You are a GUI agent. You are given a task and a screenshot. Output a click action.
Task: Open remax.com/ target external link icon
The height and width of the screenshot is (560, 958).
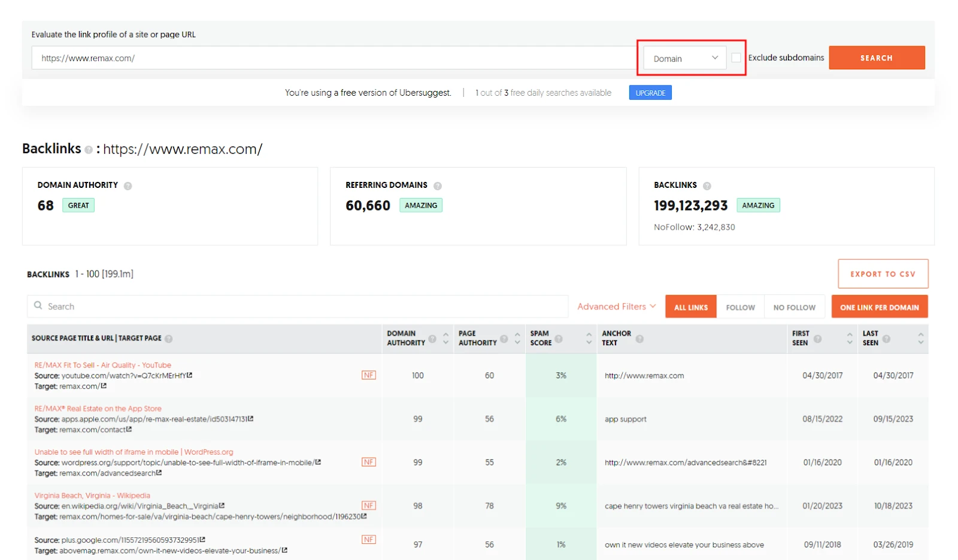(104, 386)
